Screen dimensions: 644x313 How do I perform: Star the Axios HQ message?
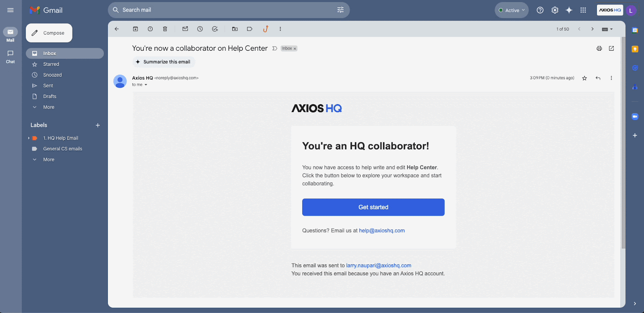(584, 78)
